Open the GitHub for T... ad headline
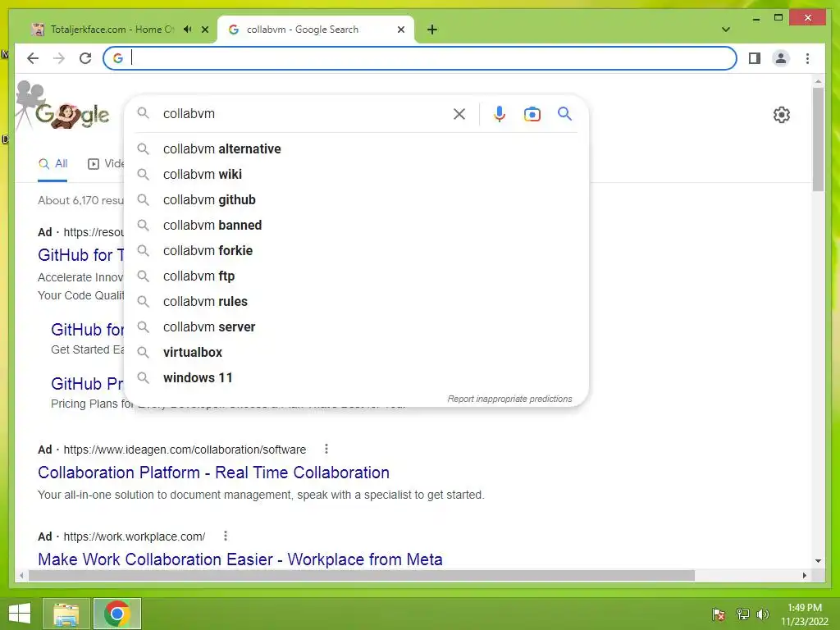 tap(80, 255)
